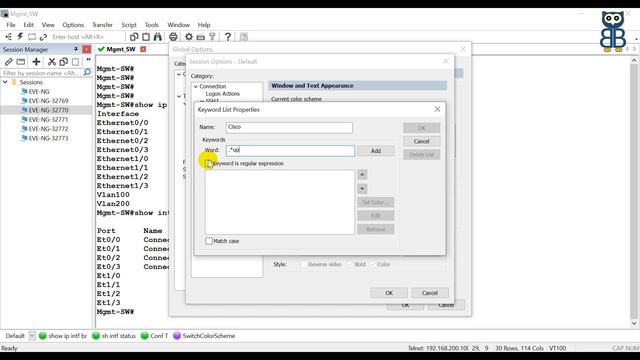Open the View menu
This screenshot has height=360, width=640.
pyautogui.click(x=48, y=25)
